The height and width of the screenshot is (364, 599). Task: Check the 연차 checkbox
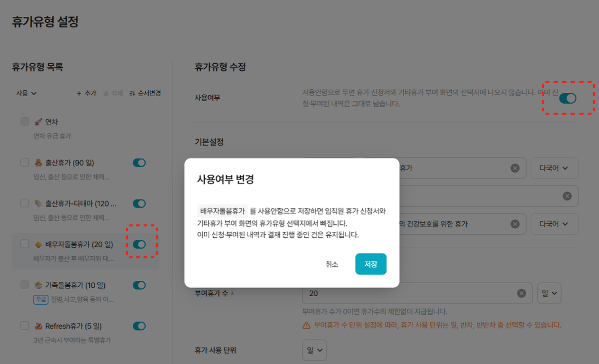pos(24,122)
